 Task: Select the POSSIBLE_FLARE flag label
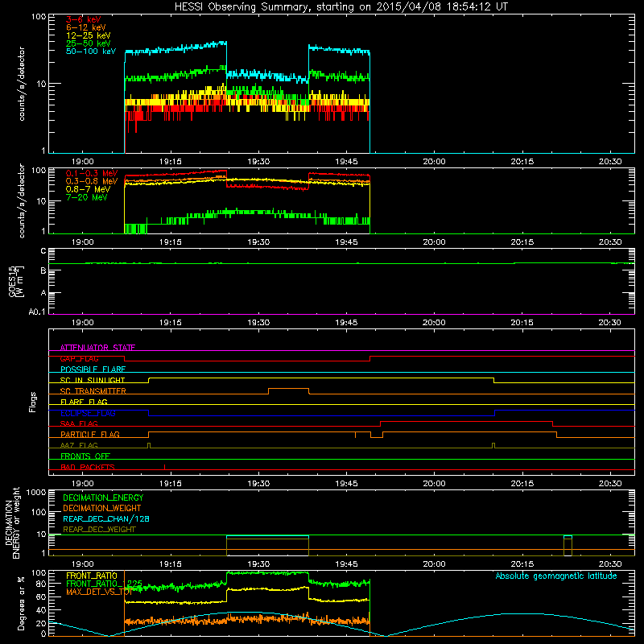tap(93, 369)
